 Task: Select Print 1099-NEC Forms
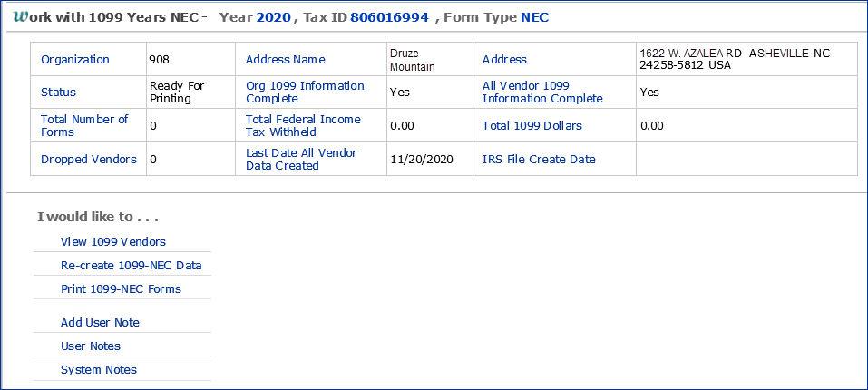pos(121,289)
